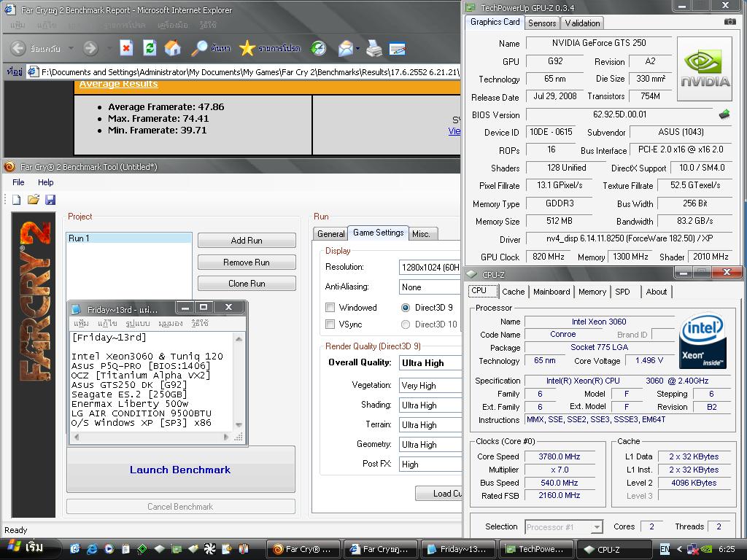Image resolution: width=747 pixels, height=560 pixels.
Task: Open the Shading quality dropdown
Action: point(430,405)
